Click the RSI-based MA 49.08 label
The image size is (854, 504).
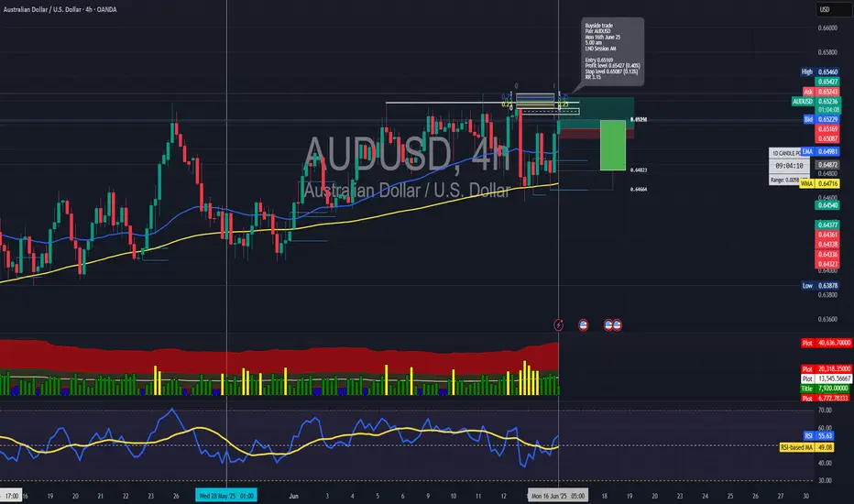pyautogui.click(x=807, y=447)
